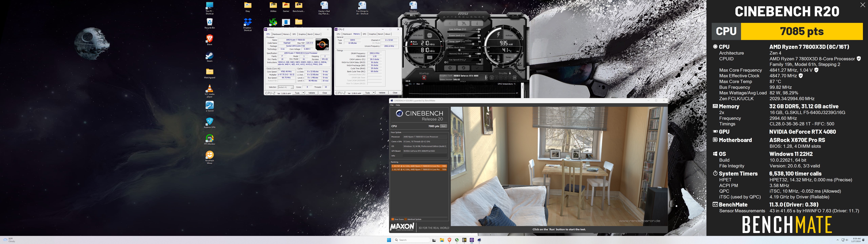Open Hayley's Bad Day Plan document

[324, 8]
